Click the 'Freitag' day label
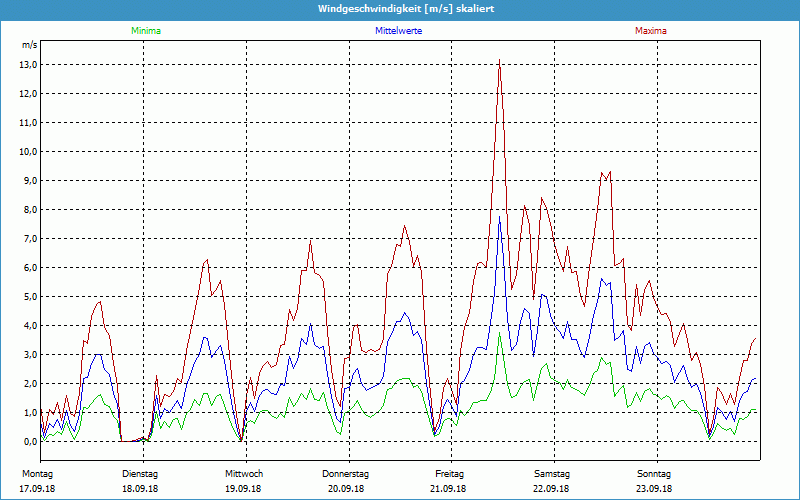This screenshot has width=800, height=500. tap(449, 474)
